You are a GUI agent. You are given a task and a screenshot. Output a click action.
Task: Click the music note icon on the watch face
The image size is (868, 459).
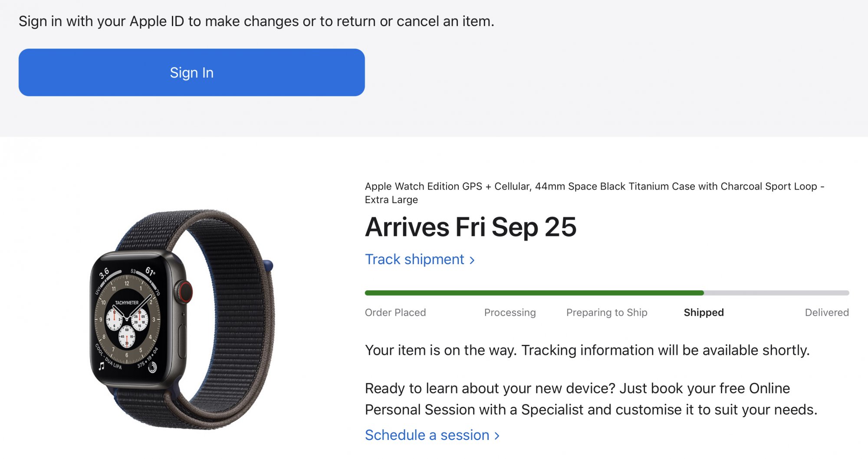tap(102, 366)
